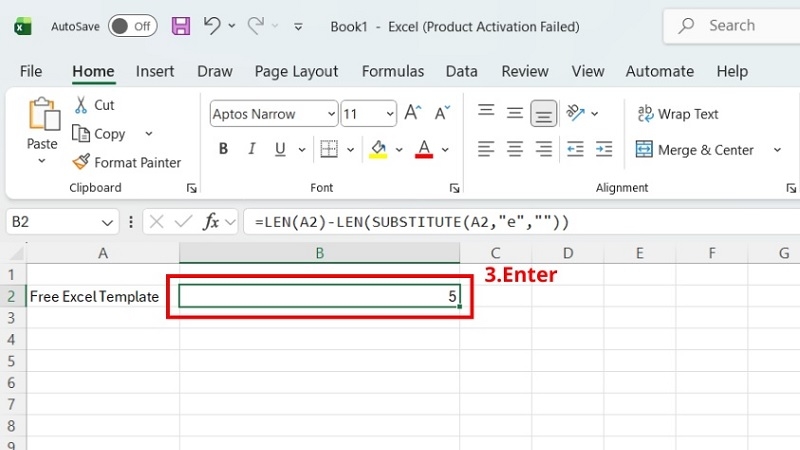This screenshot has width=800, height=450.
Task: Open the Page Layout tab
Action: pos(296,71)
